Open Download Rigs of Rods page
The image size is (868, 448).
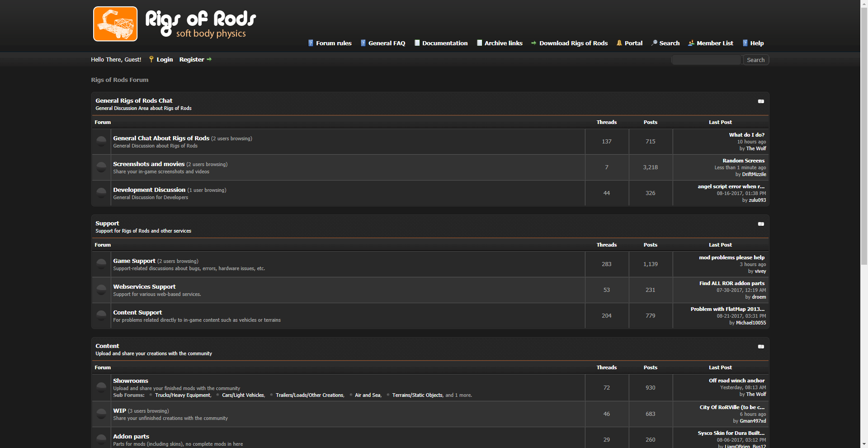coord(573,43)
